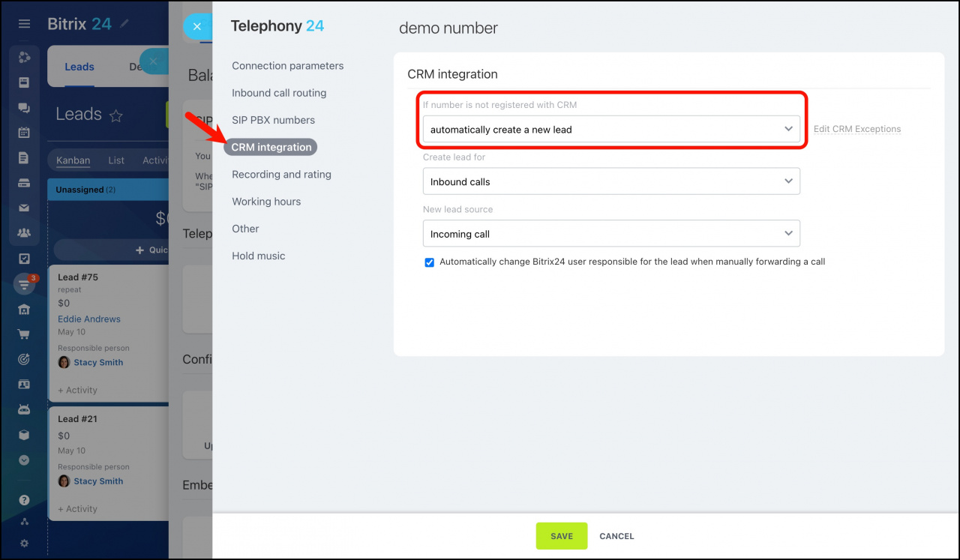Open the help question mark icon
The image size is (960, 560).
24,500
